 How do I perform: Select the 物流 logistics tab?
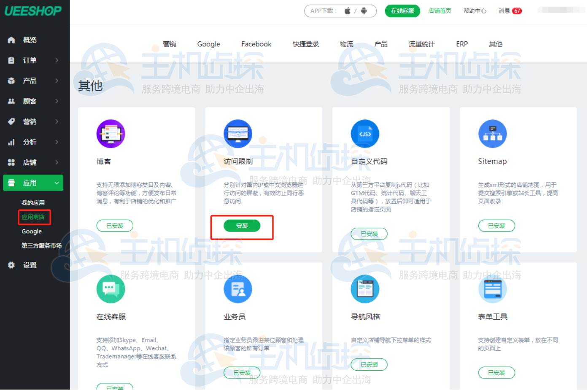click(x=346, y=44)
